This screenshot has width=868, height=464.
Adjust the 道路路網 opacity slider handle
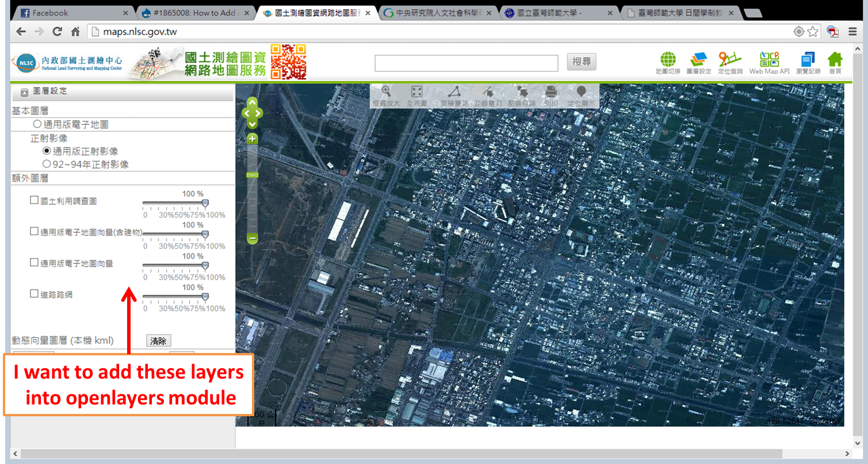tap(205, 297)
